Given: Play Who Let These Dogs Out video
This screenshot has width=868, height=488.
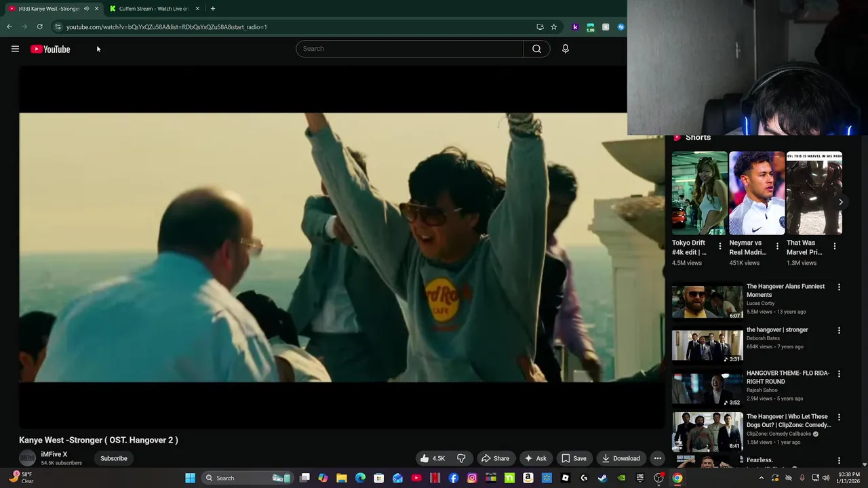Looking at the screenshot, I should coord(789,421).
